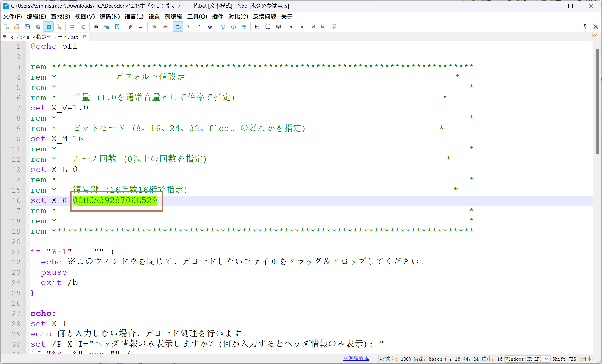Save the current file with floppy icon
This screenshot has width=602, height=364.
pyautogui.click(x=27, y=27)
